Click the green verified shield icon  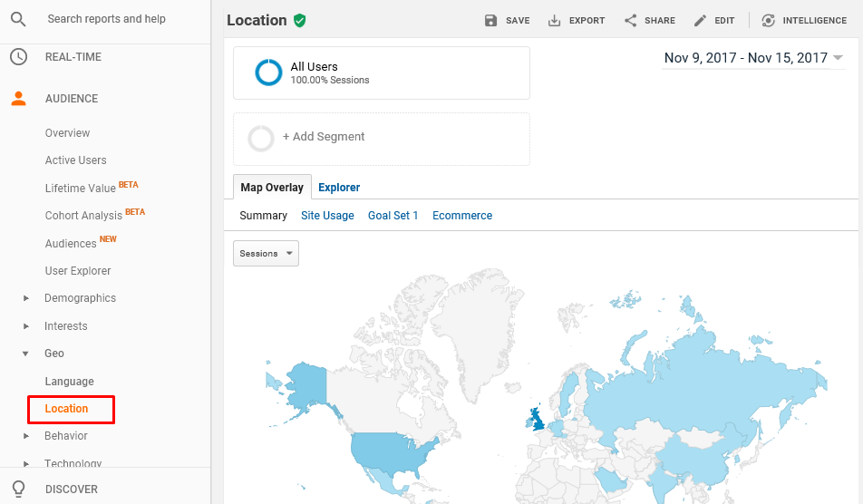tap(300, 21)
